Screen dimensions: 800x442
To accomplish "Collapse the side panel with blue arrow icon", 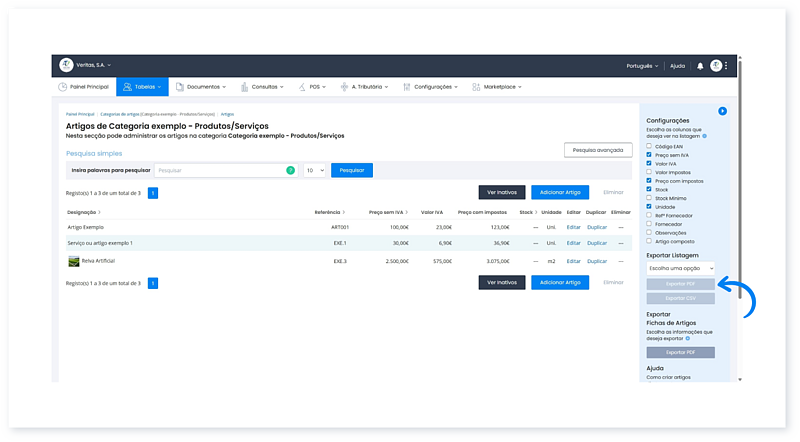I will pyautogui.click(x=722, y=111).
